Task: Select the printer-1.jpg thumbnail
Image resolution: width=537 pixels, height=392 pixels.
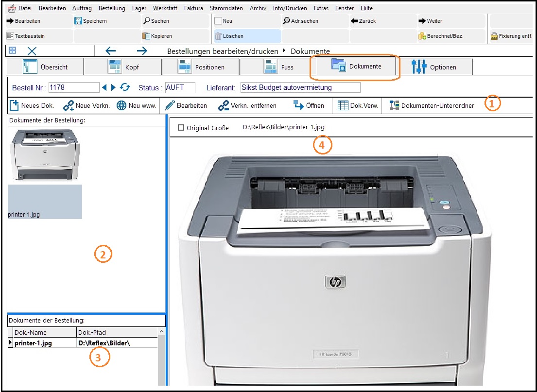Action: (45, 155)
